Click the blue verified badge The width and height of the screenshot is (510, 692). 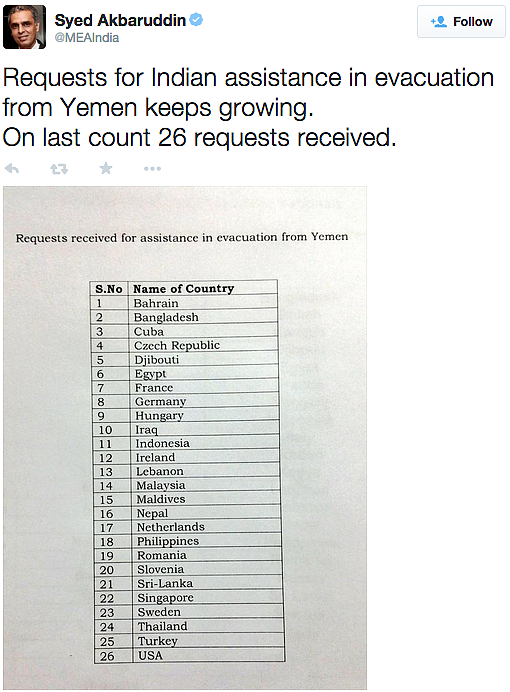coord(196,20)
